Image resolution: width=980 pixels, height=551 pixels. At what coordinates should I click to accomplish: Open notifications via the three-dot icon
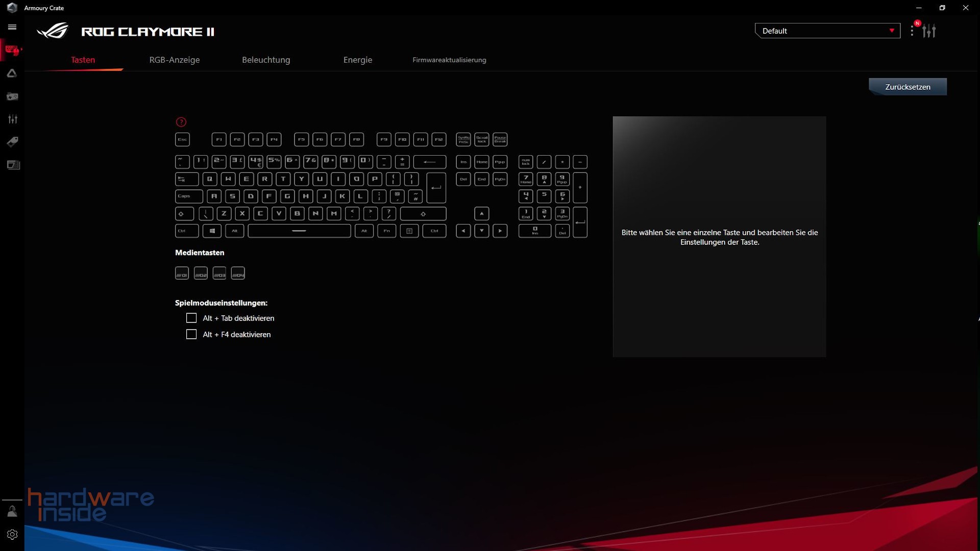913,31
